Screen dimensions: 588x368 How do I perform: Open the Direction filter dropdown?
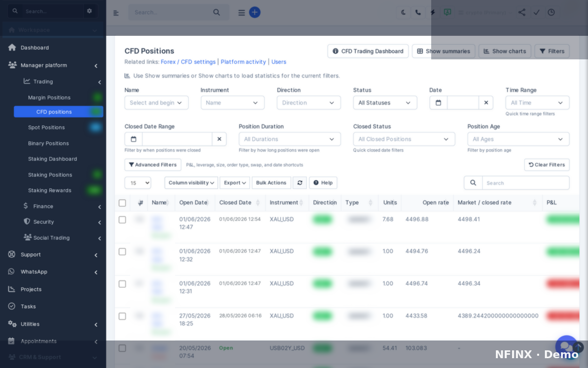[x=309, y=103]
